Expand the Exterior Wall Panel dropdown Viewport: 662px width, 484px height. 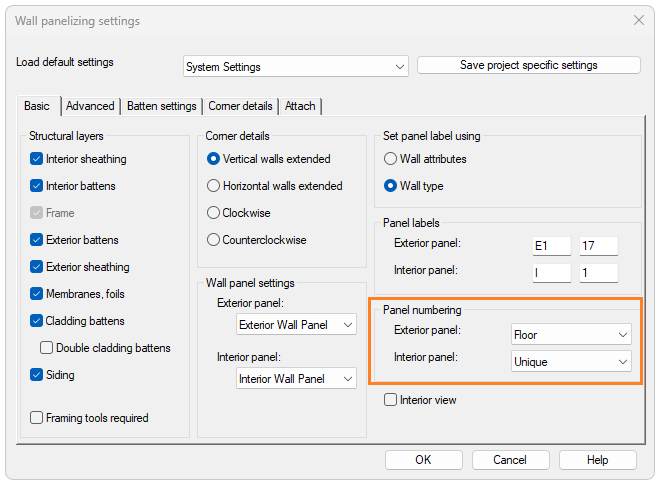296,325
